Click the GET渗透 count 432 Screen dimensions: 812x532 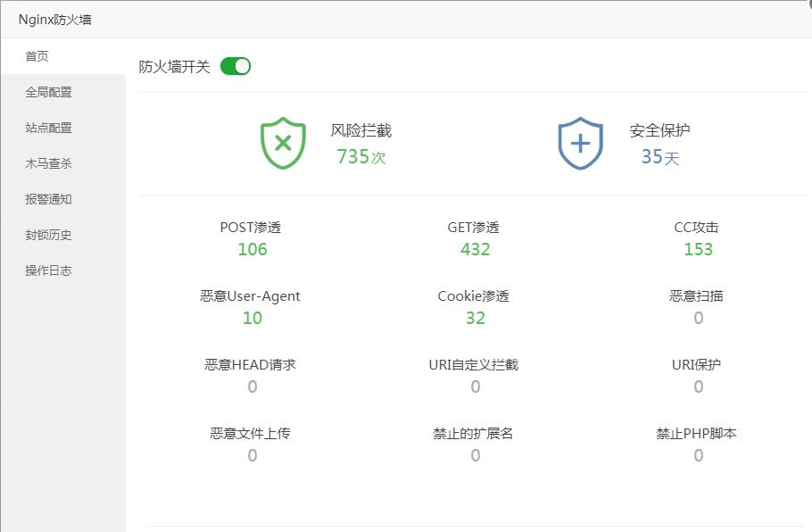click(475, 249)
